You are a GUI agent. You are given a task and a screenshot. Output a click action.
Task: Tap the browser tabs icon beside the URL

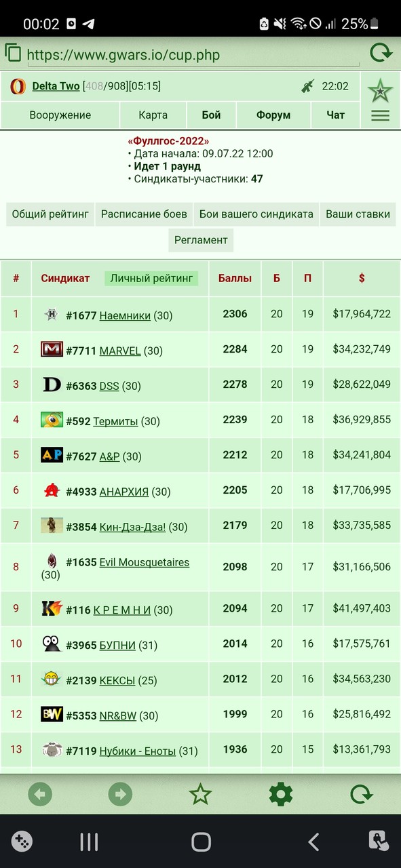(x=13, y=52)
